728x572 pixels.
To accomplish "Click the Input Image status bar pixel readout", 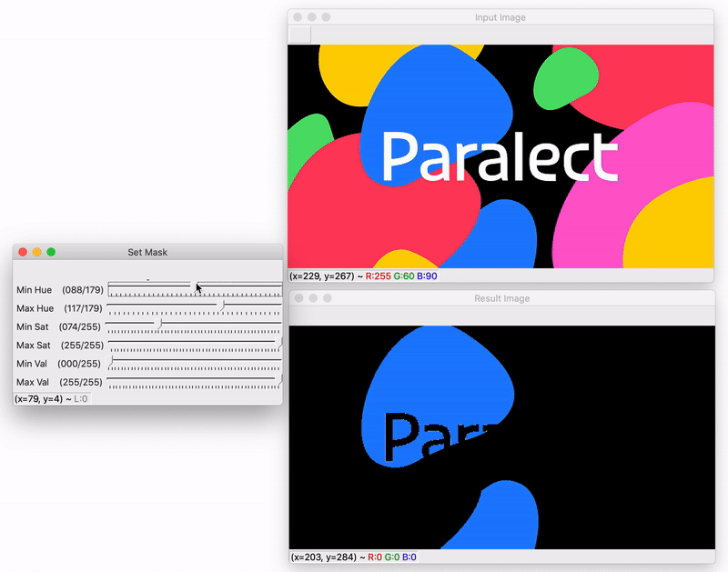I will click(363, 276).
